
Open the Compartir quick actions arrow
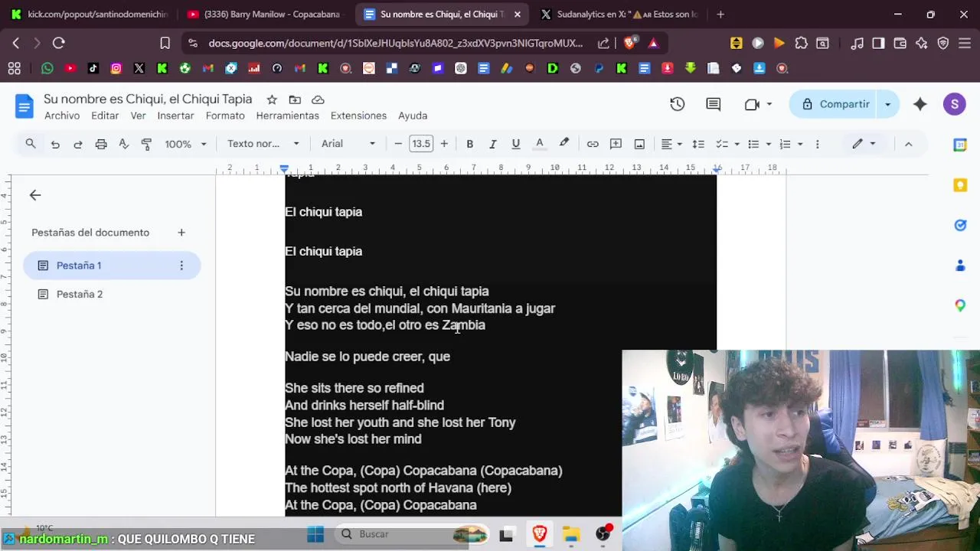888,104
